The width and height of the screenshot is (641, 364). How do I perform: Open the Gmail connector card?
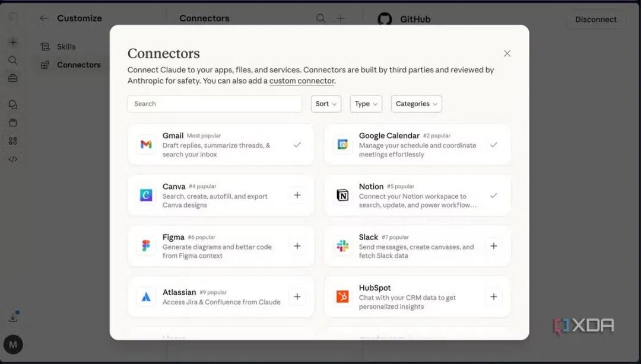pyautogui.click(x=221, y=145)
